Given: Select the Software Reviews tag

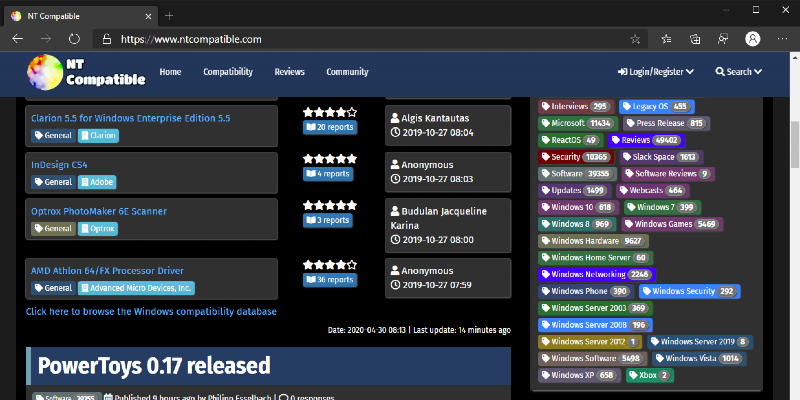Looking at the screenshot, I should tap(668, 174).
